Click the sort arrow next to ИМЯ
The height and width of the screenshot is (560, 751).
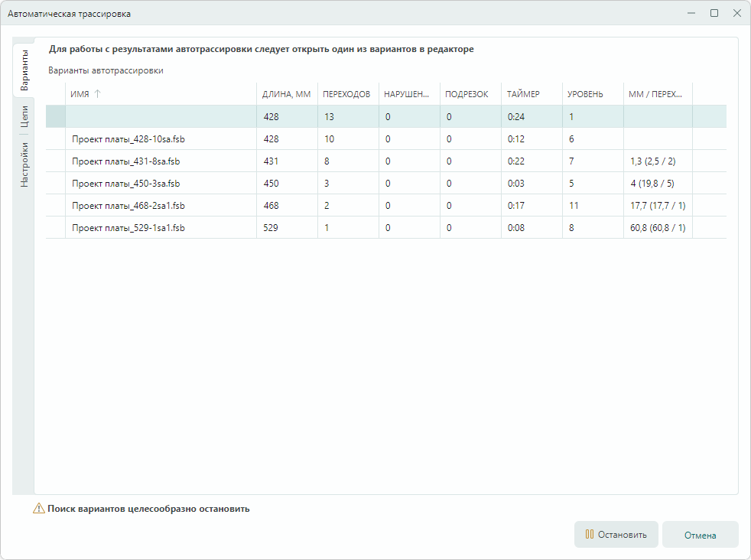97,94
